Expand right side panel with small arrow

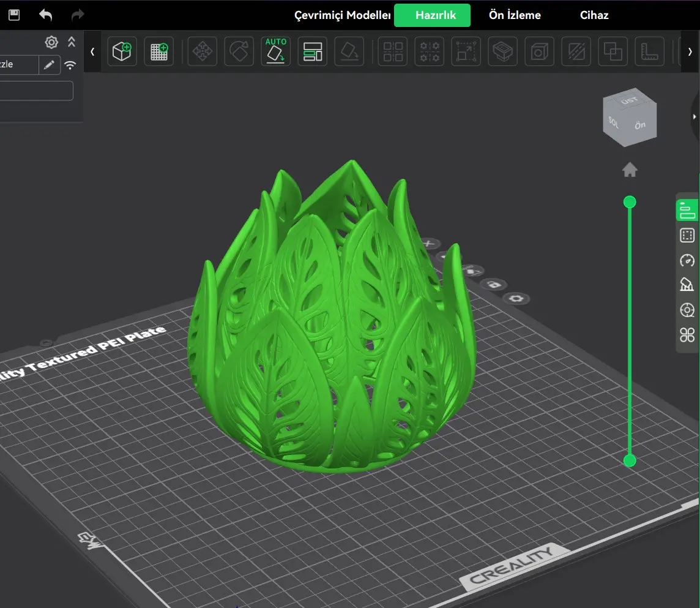694,116
